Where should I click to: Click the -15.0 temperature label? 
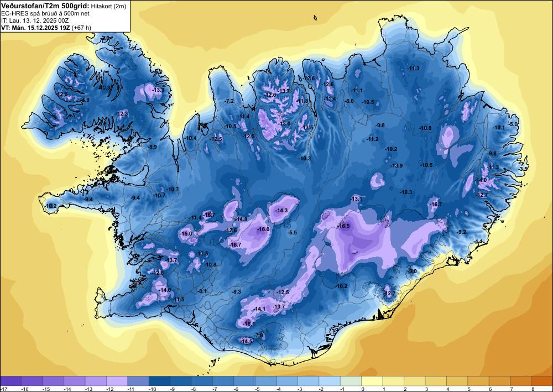186,233
